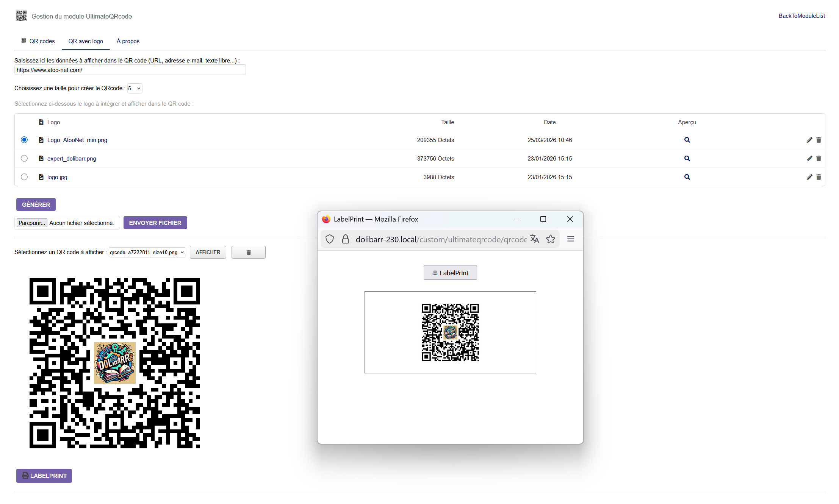Select the expert_dolibarr.png radio button
839x504 pixels.
click(x=24, y=159)
